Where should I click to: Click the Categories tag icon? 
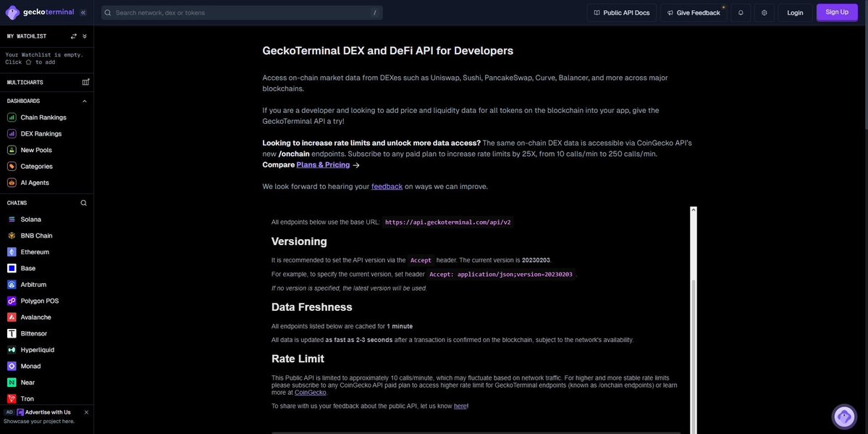(11, 167)
